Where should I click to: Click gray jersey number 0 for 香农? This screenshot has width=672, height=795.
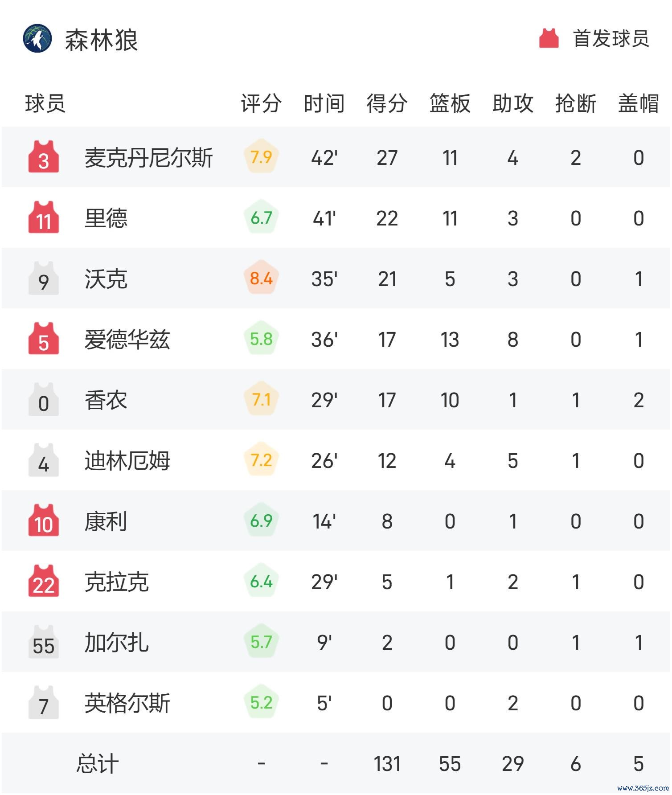[x=44, y=399]
